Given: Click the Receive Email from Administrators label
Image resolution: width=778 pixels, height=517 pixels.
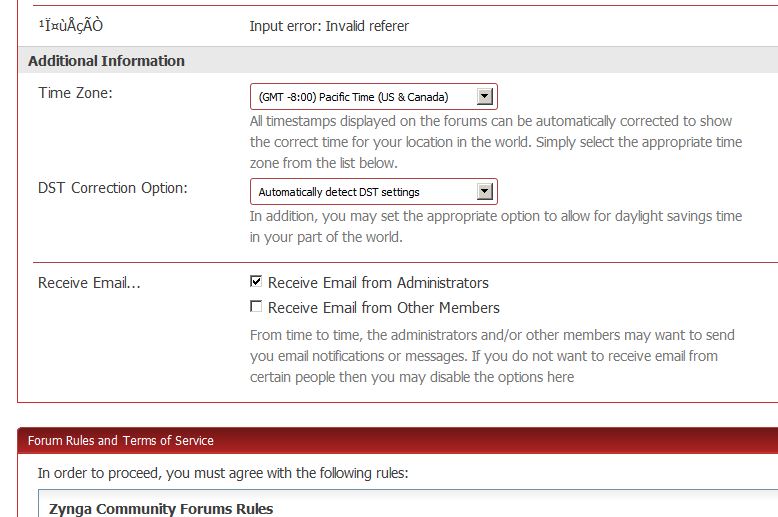Looking at the screenshot, I should click(x=378, y=283).
